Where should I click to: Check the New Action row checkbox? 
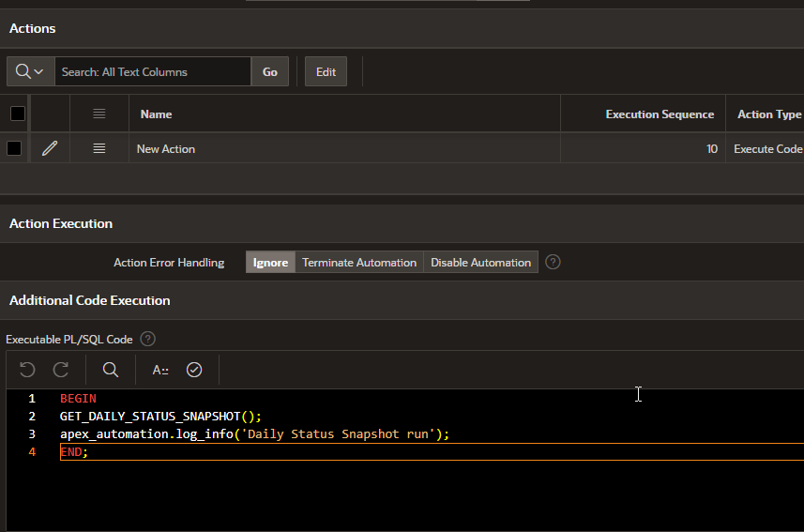14,148
